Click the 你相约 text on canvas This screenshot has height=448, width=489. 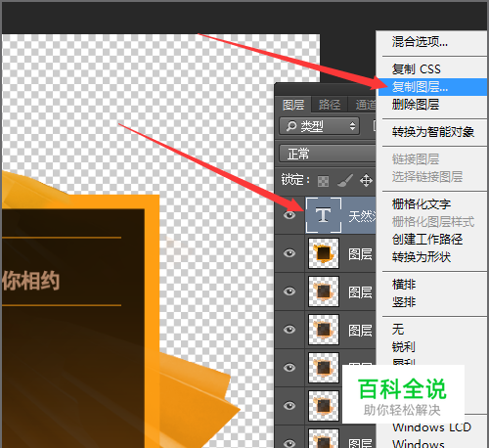30,281
